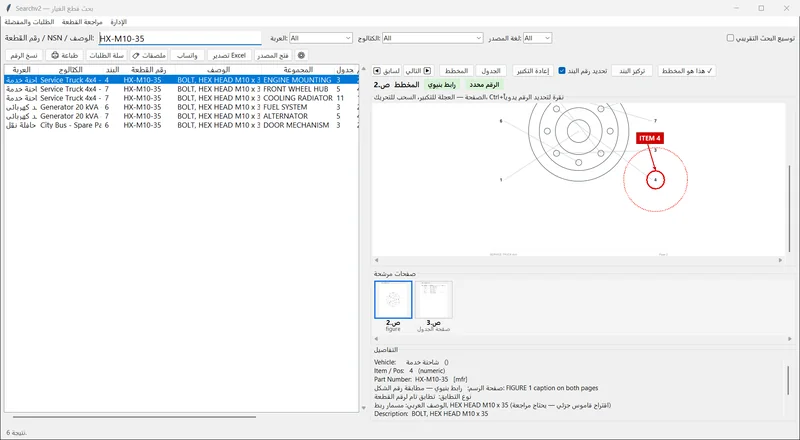Click results list scroll-down arrow
800x440 pixels.
tap(363, 408)
